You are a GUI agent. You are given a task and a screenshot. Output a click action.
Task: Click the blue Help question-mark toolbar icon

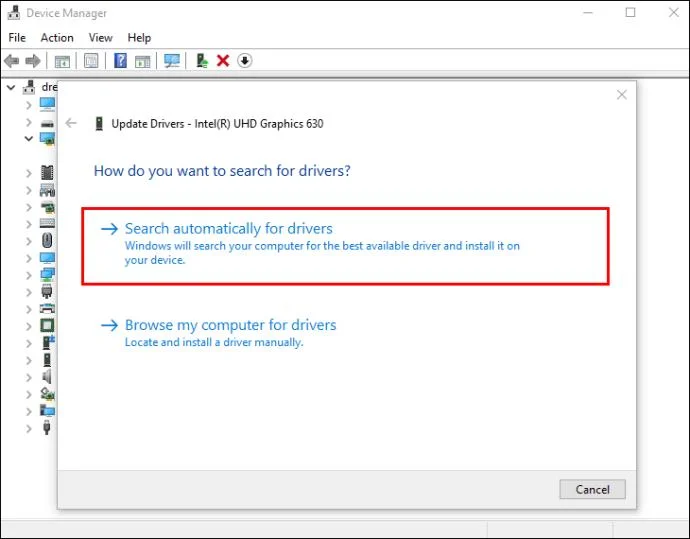(x=120, y=61)
